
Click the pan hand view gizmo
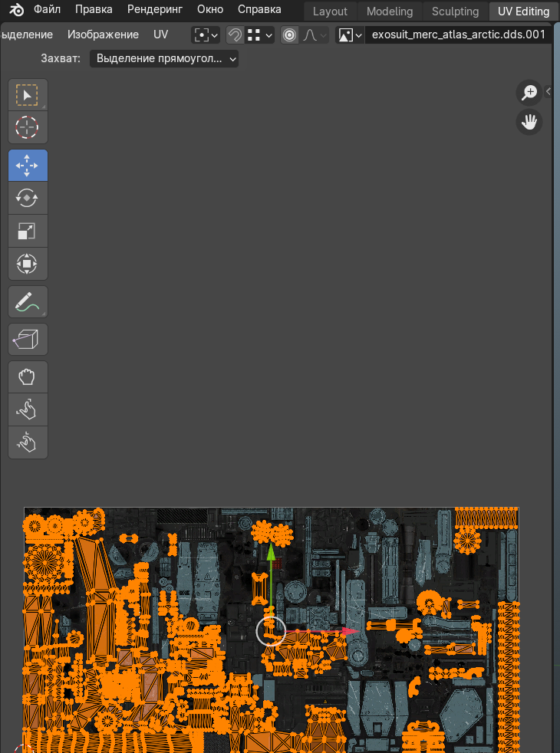pos(529,122)
